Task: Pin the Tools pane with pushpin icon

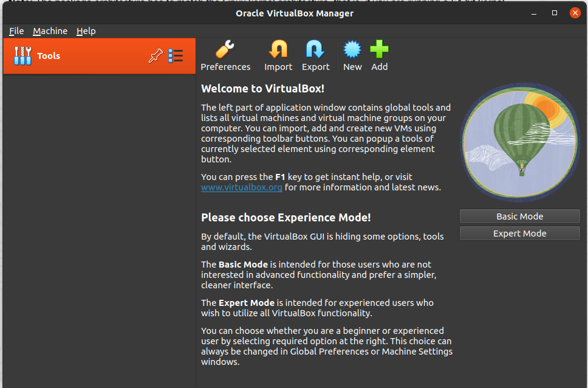Action: pyautogui.click(x=156, y=56)
